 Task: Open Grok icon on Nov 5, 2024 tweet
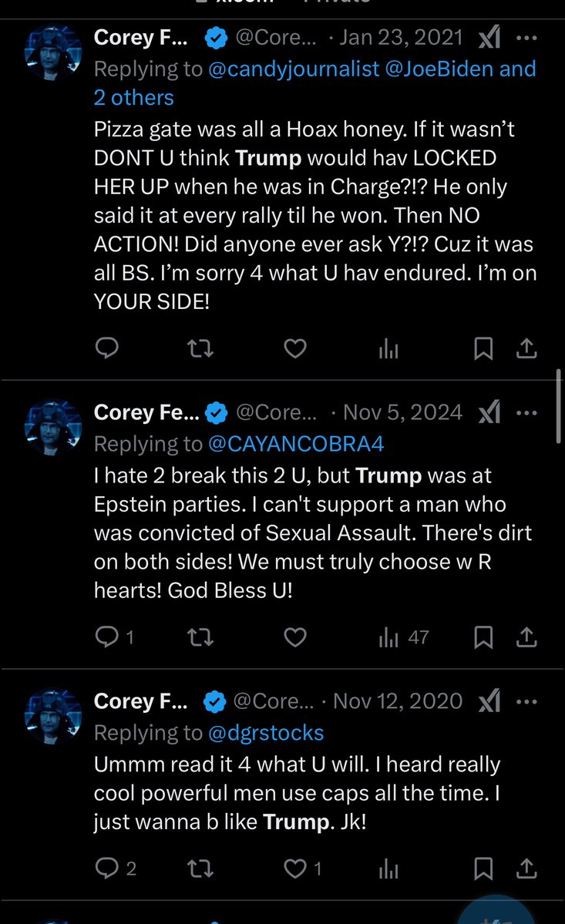tap(489, 413)
